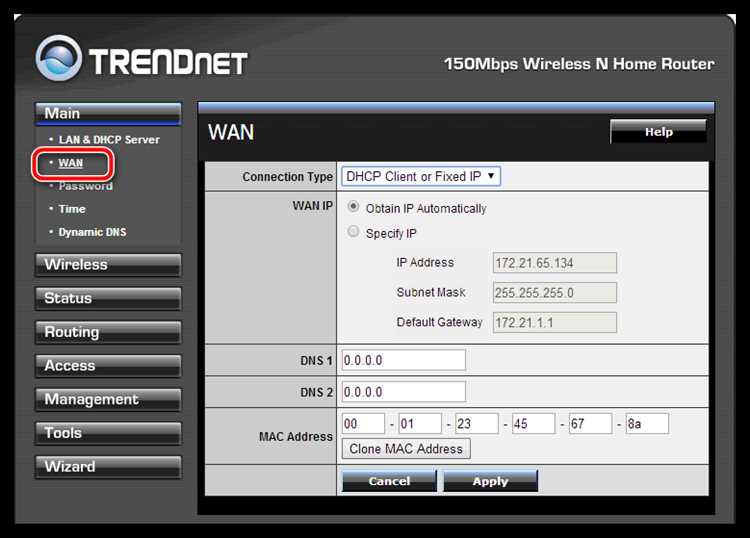Open the Dynamic DNS link
This screenshot has width=750, height=538.
[92, 232]
